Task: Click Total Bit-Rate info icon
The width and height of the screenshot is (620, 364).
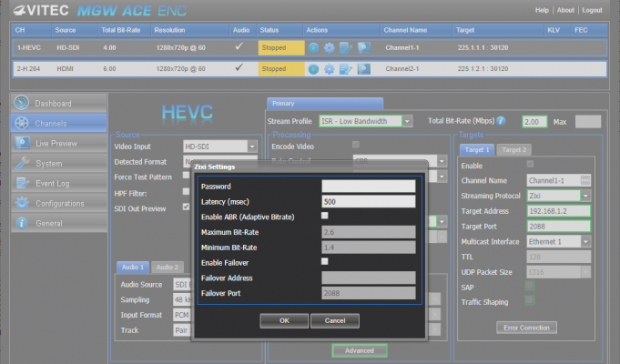Action: click(501, 121)
